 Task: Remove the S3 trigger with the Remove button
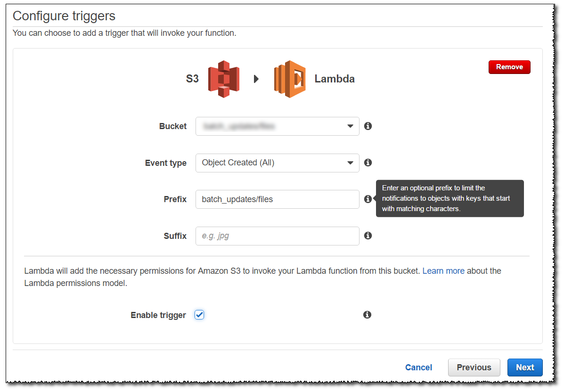click(509, 67)
